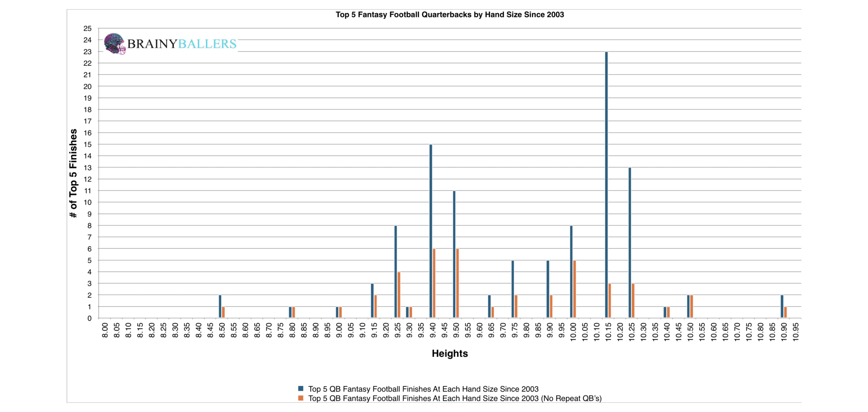Click the 'Heights' x-axis title

450,353
